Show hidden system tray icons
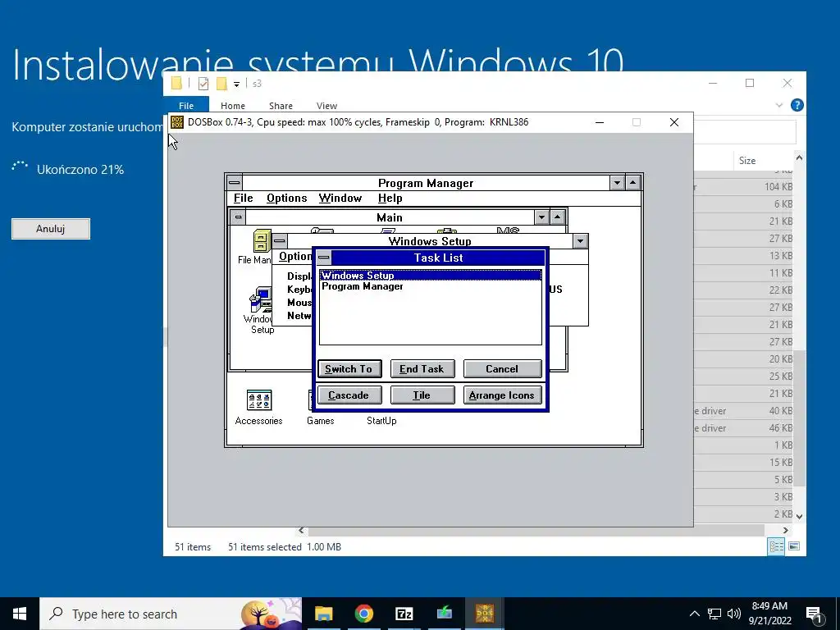Screen dimensions: 840x630 pos(694,614)
